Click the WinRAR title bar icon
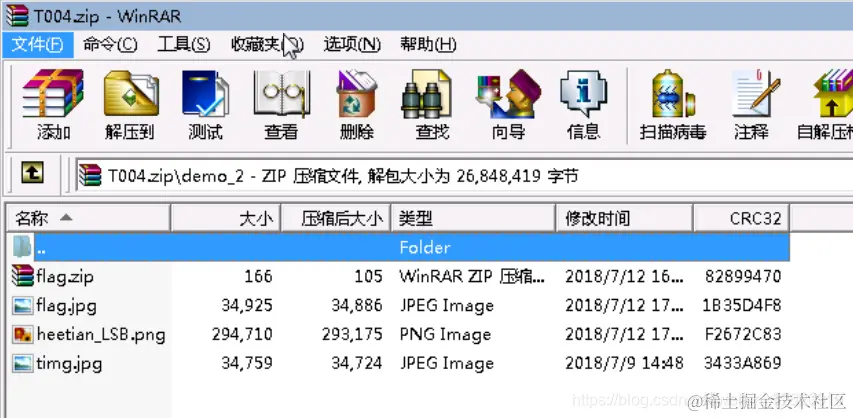Screen dimensions: 853x418 [17, 15]
